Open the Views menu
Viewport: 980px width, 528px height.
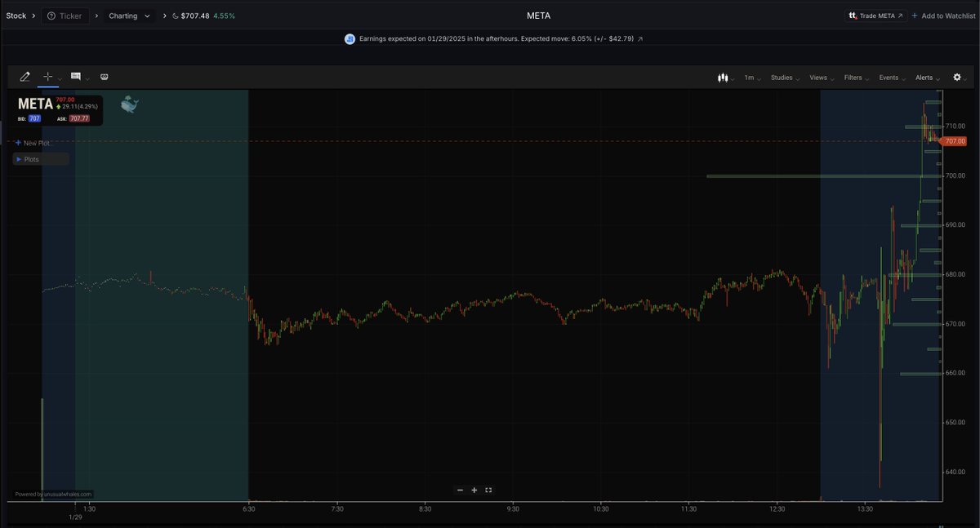[x=821, y=78]
